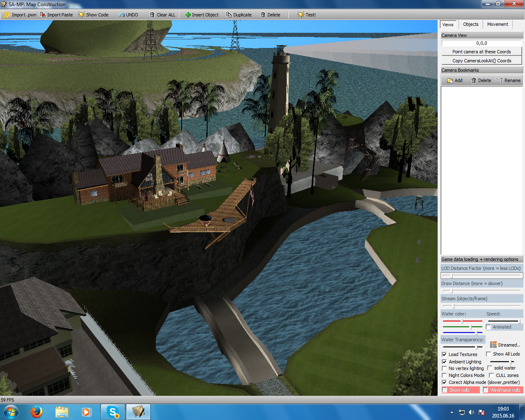
Task: Open the Streamed.. option with grid icon
Action: point(505,345)
